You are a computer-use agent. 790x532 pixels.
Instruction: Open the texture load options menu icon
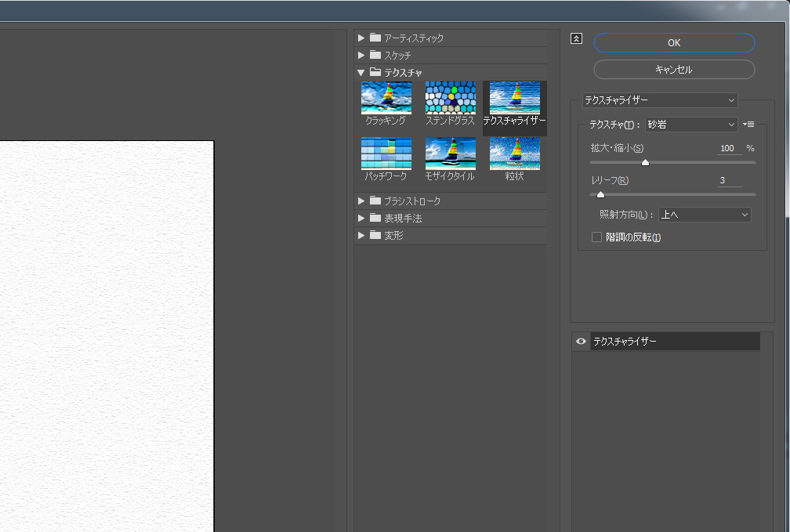[x=748, y=124]
